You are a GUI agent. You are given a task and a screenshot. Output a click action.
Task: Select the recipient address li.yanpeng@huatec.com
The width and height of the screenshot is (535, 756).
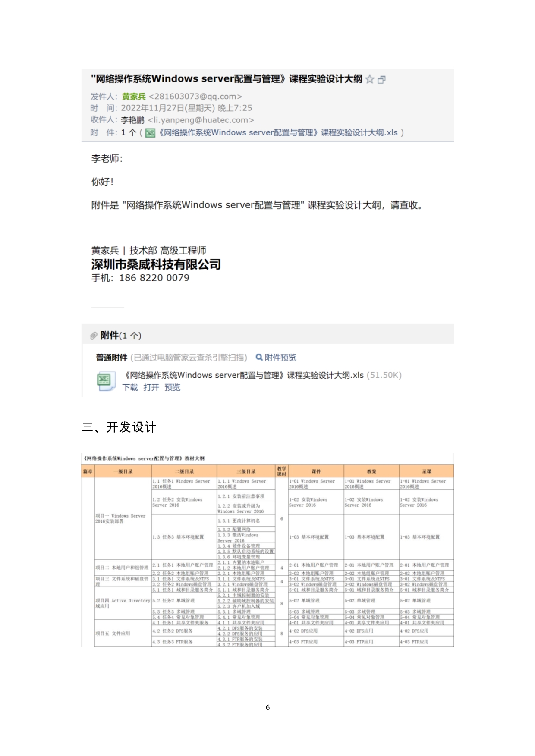coord(201,120)
